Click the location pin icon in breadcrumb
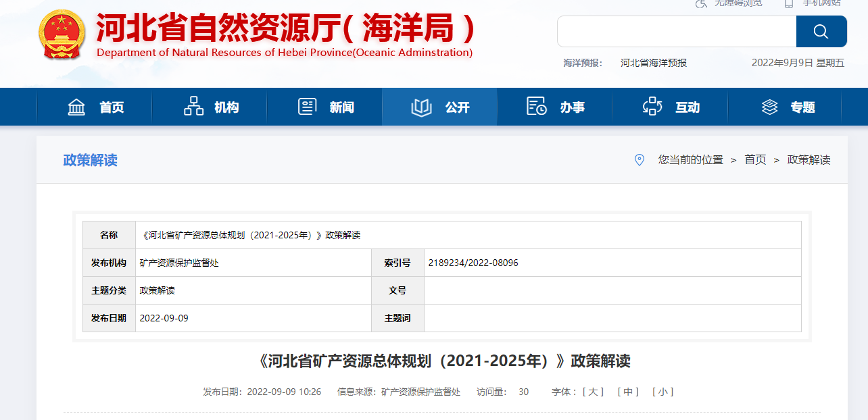868x420 pixels. 640,160
